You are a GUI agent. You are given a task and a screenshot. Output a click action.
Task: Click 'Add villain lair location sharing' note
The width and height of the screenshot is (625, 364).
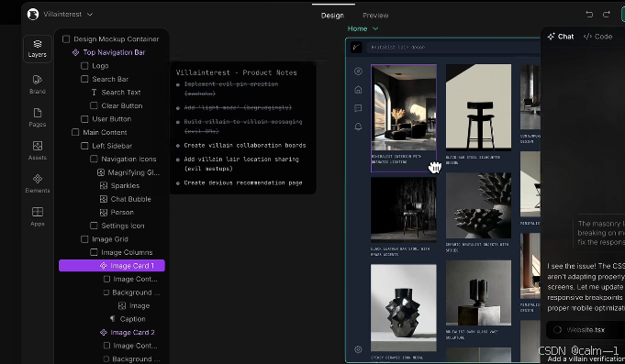(241, 164)
